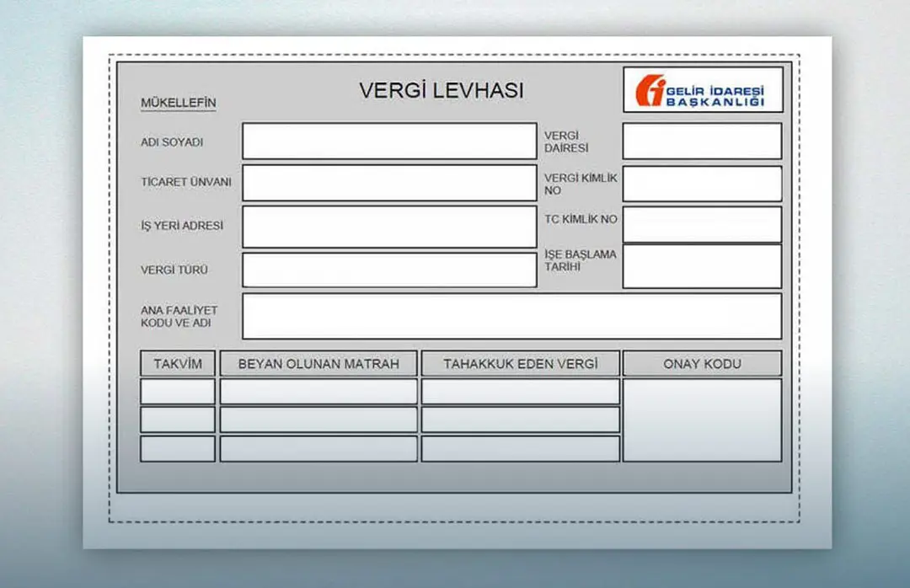The image size is (910, 588).
Task: Click the VERGİ LEVHASI title text
Action: point(442,88)
